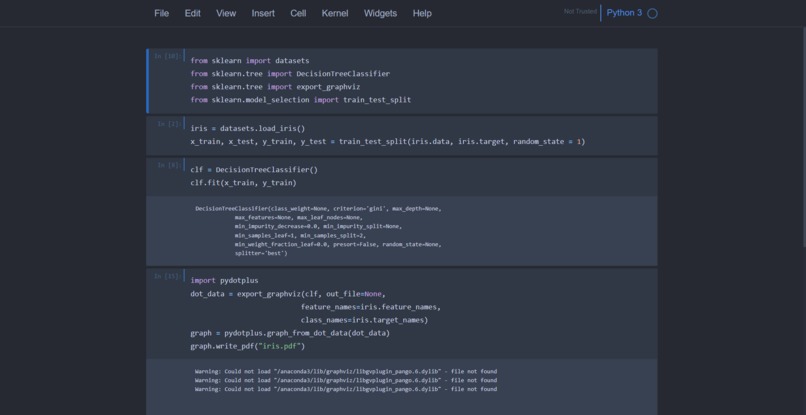Click the 'clf.fit(x_train, y_train)' line
Viewport: 806px width, 415px height.
click(243, 183)
